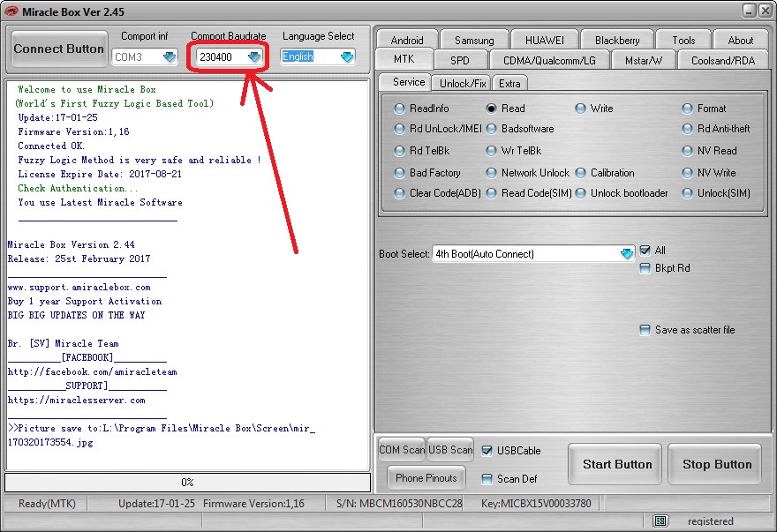Select the Bad Factory radio option
The height and width of the screenshot is (532, 777).
click(x=427, y=173)
